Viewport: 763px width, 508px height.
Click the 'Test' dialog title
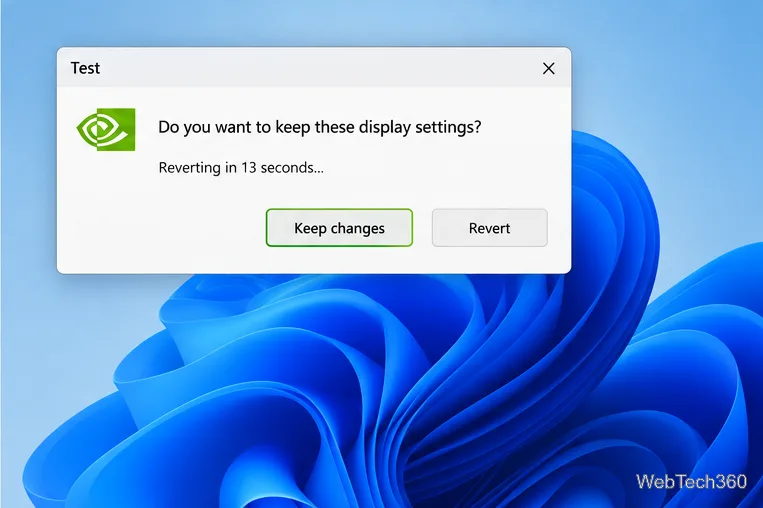tap(85, 68)
